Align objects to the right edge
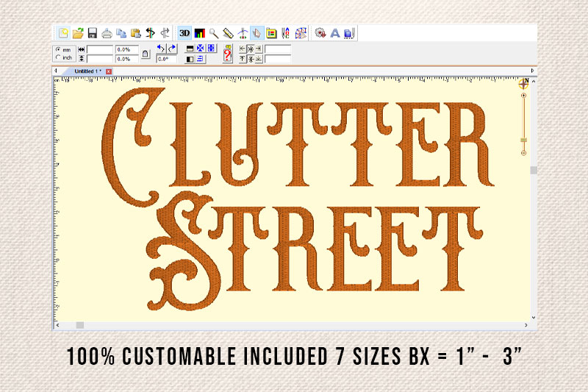 259,49
